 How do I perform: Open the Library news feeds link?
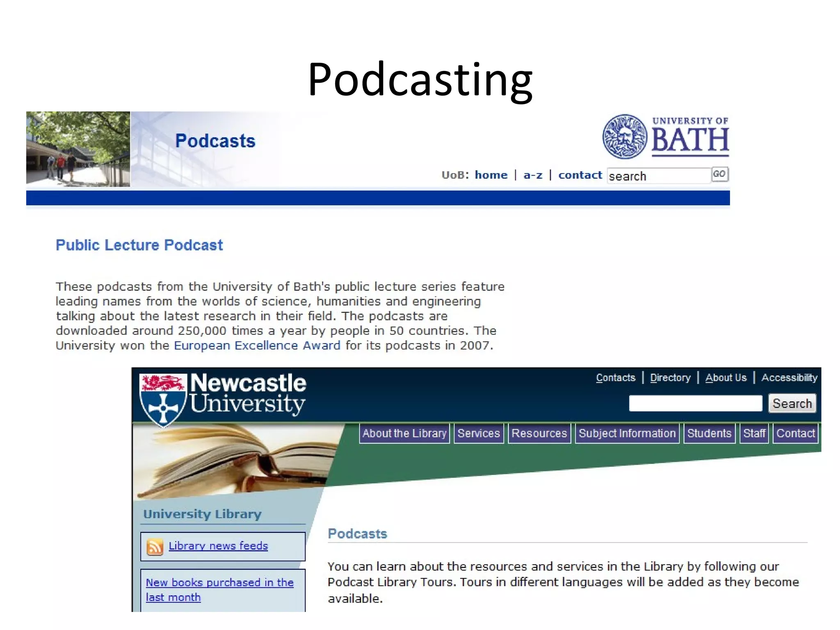[218, 546]
